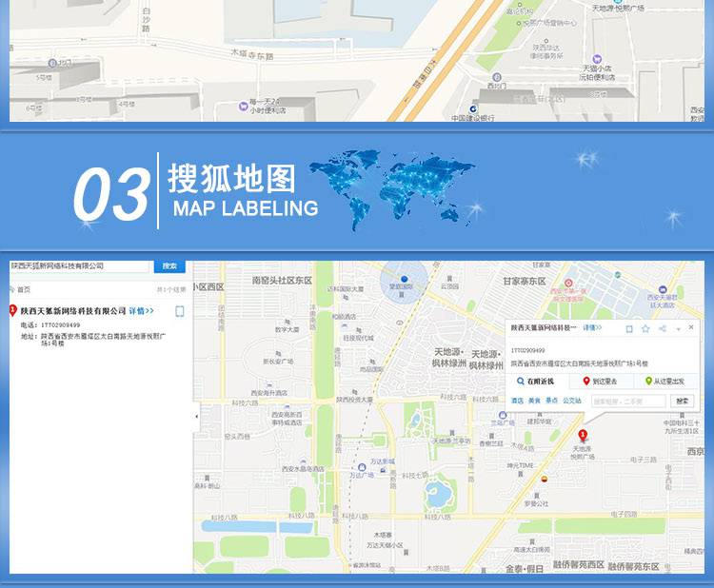Click the blue current-location dot on the map
This screenshot has height=588, width=714.
pyautogui.click(x=404, y=279)
